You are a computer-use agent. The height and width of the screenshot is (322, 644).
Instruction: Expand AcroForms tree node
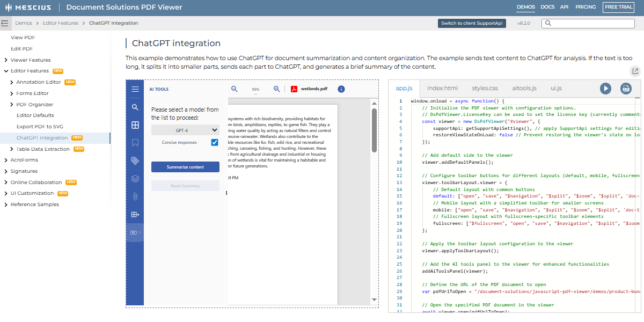tap(5, 160)
